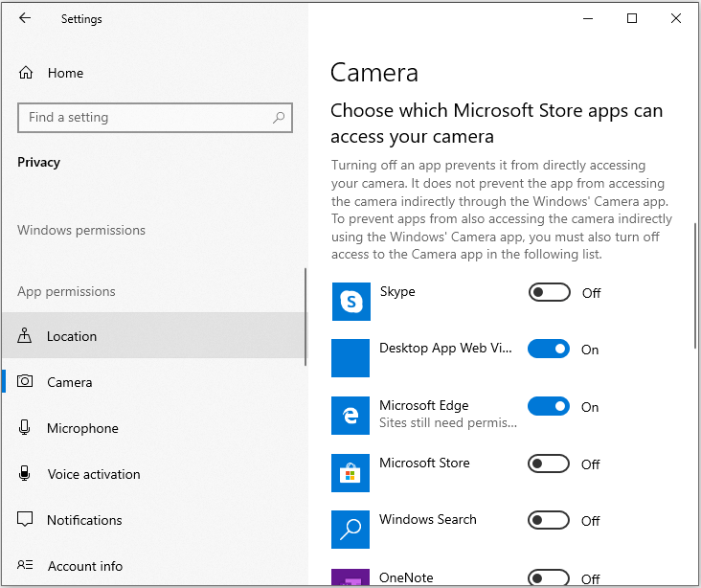Open Home via the house icon
Viewport: 701px width, 588px height.
coord(26,73)
